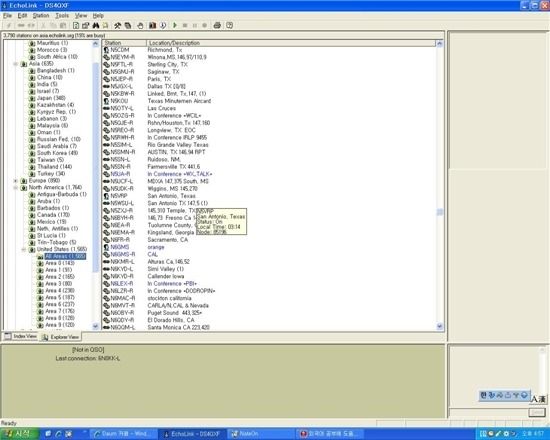Sort by the Station column header
The width and height of the screenshot is (550, 440).
click(x=124, y=43)
